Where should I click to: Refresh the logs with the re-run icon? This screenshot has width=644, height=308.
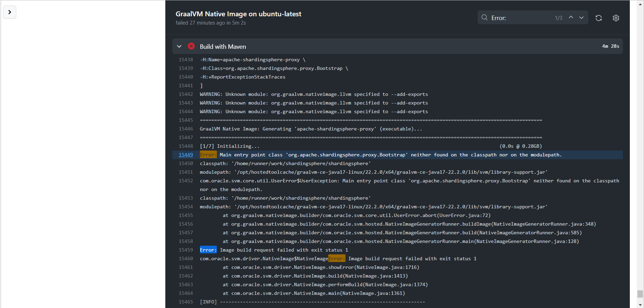coord(599,18)
